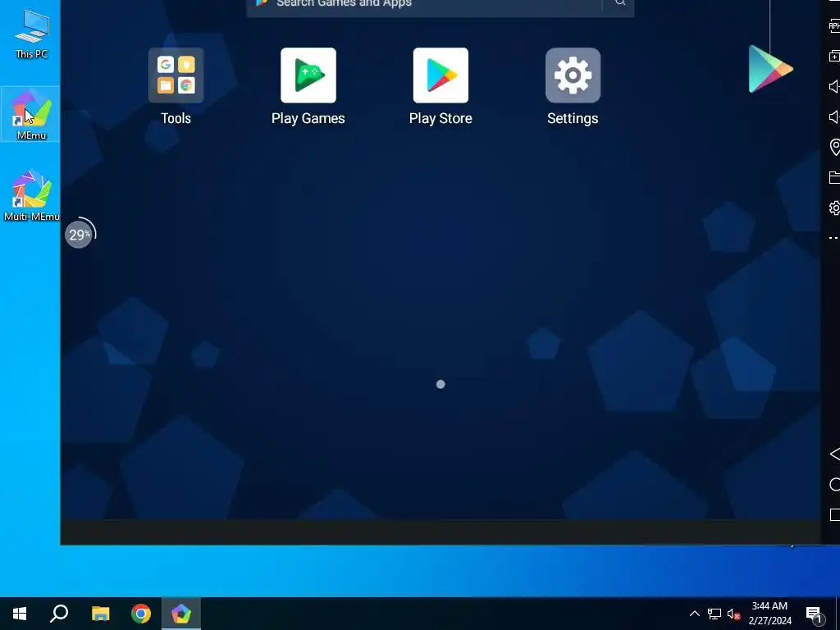Select the Multi-MEmu desktop shortcut

tap(31, 195)
